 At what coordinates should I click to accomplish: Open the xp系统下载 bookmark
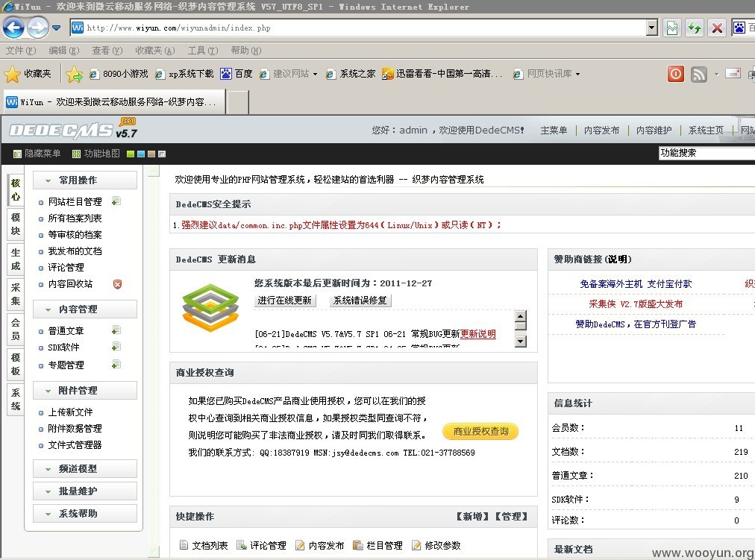pyautogui.click(x=184, y=74)
